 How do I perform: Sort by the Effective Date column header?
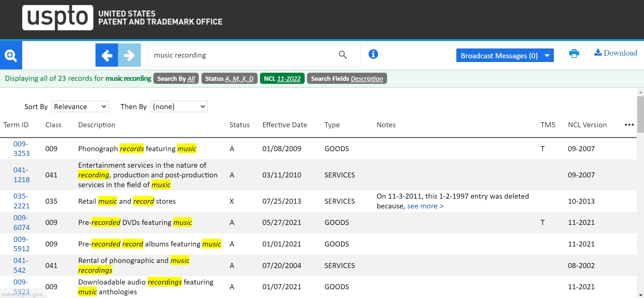[285, 125]
